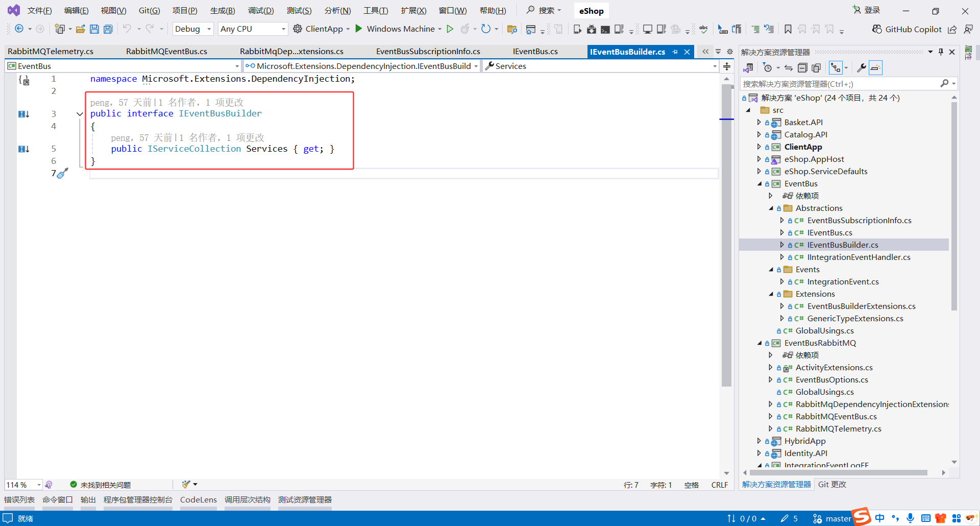This screenshot has height=526, width=980.
Task: Click the pending changes pencil count in status bar
Action: 789,518
